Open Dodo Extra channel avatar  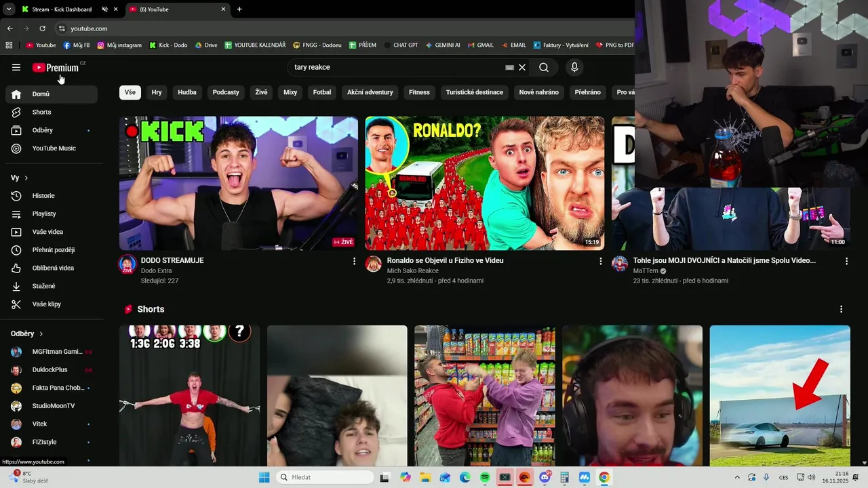coord(127,264)
